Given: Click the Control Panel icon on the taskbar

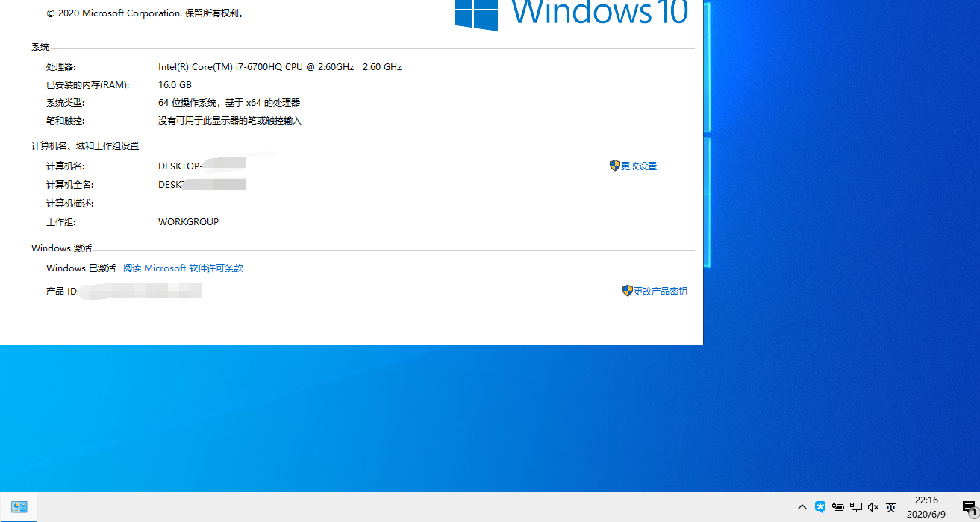Looking at the screenshot, I should coord(19,506).
